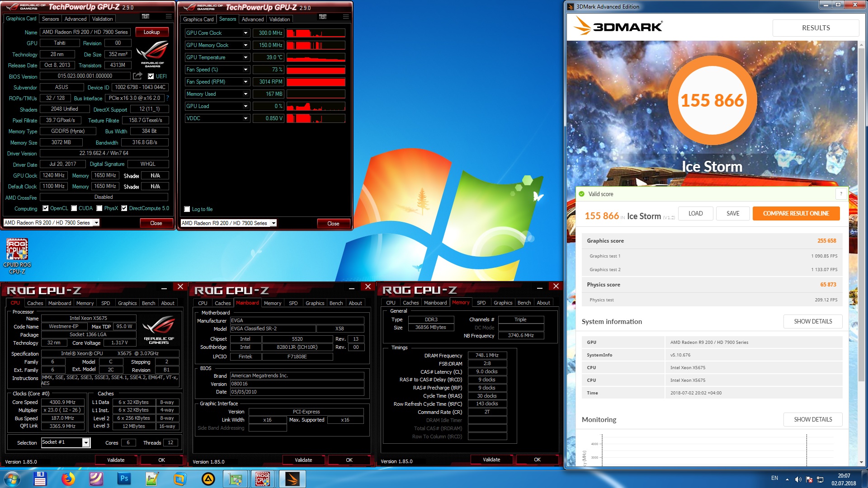The height and width of the screenshot is (488, 868).
Task: Open the floppy disk app in taskbar
Action: pyautogui.click(x=40, y=479)
